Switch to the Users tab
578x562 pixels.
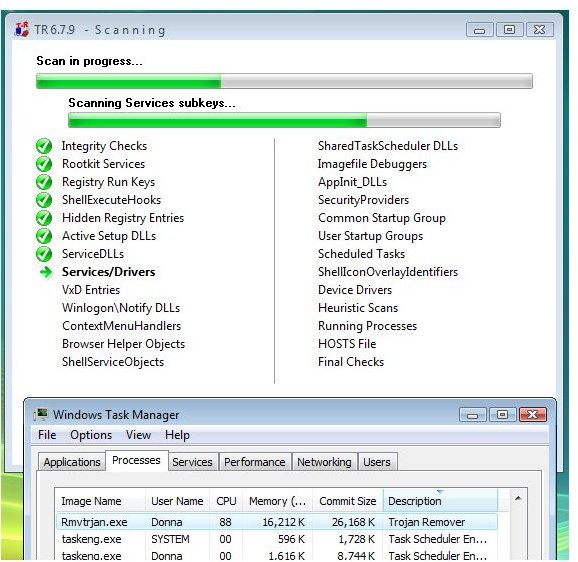point(377,462)
